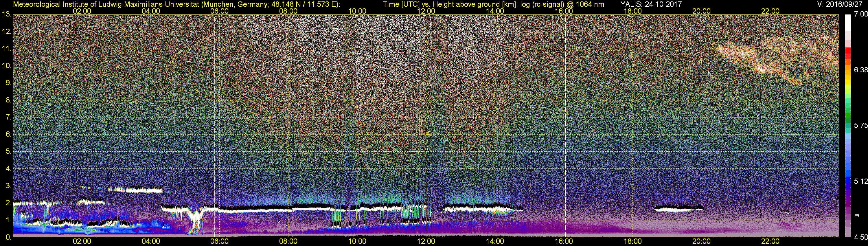Click the 10 km height axis label
This screenshot has width=868, height=246.
(6, 66)
